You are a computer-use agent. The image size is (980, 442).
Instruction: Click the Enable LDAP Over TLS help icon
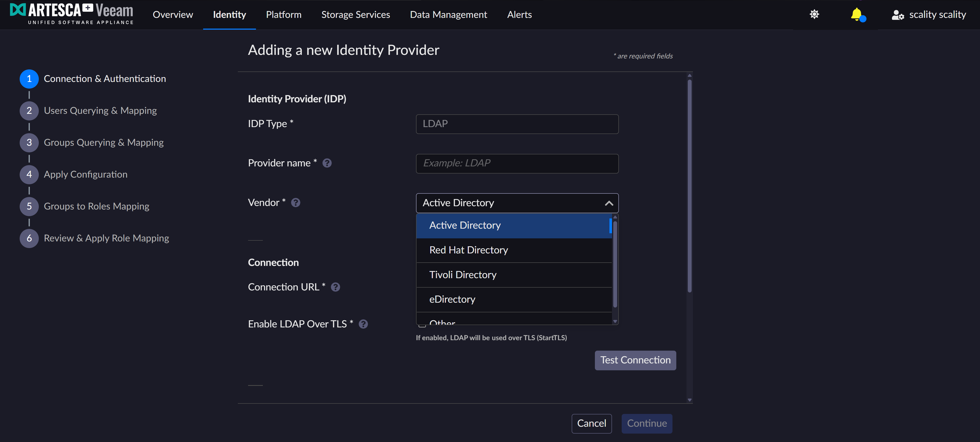tap(363, 324)
